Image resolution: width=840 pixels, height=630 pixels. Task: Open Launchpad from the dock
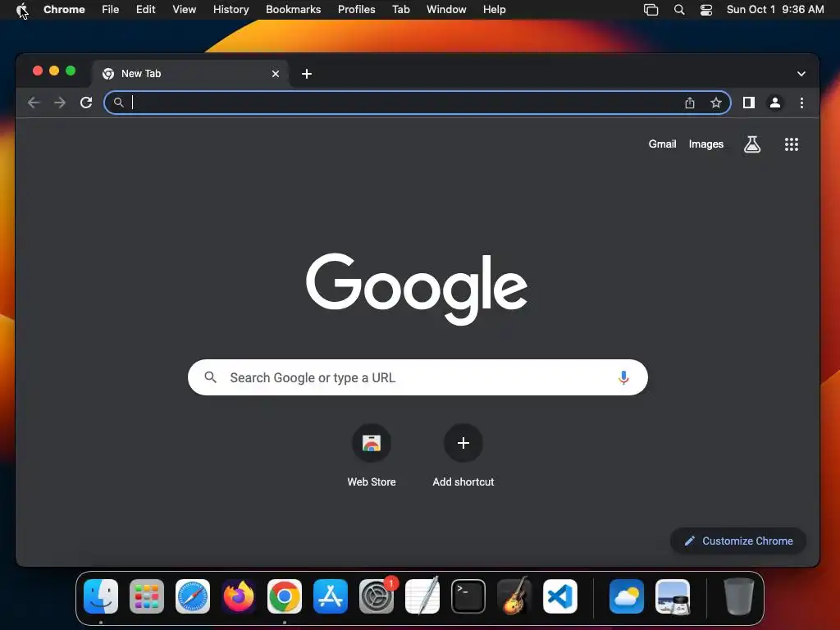coord(147,596)
